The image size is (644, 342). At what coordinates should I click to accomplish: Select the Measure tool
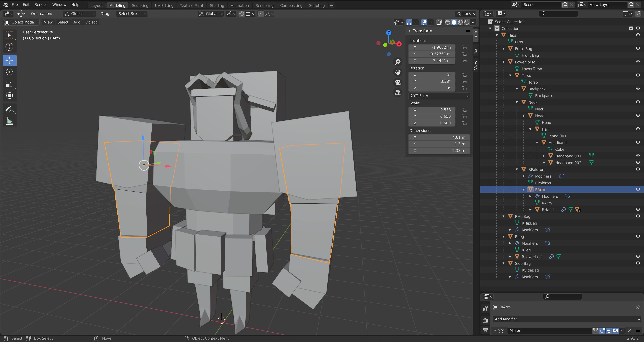tap(10, 121)
